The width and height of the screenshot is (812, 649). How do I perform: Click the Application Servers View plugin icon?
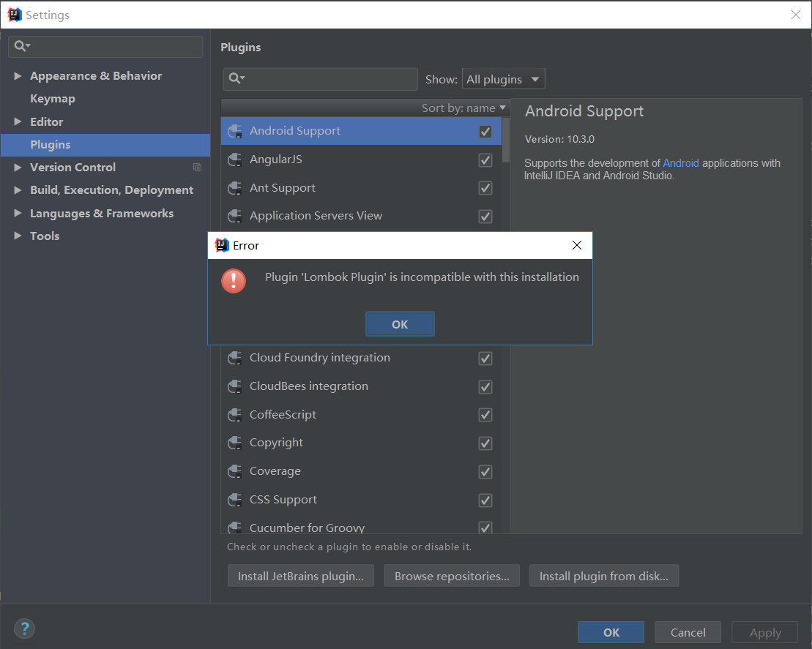point(234,216)
